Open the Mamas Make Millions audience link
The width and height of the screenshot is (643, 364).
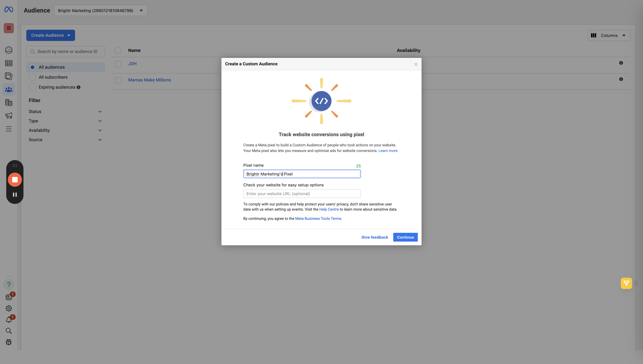149,80
